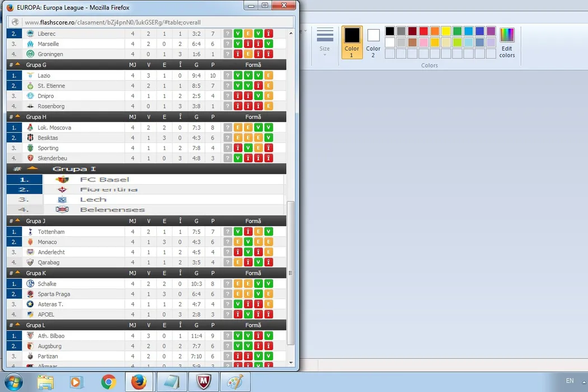Image resolution: width=588 pixels, height=392 pixels.
Task: Click the Forma header in Grupa H
Action: [253, 117]
